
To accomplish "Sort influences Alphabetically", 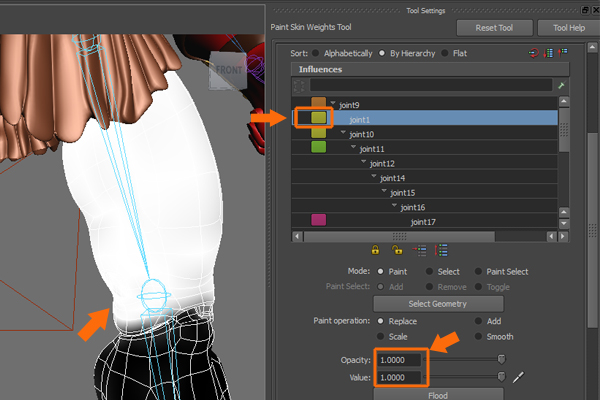I will click(x=315, y=53).
